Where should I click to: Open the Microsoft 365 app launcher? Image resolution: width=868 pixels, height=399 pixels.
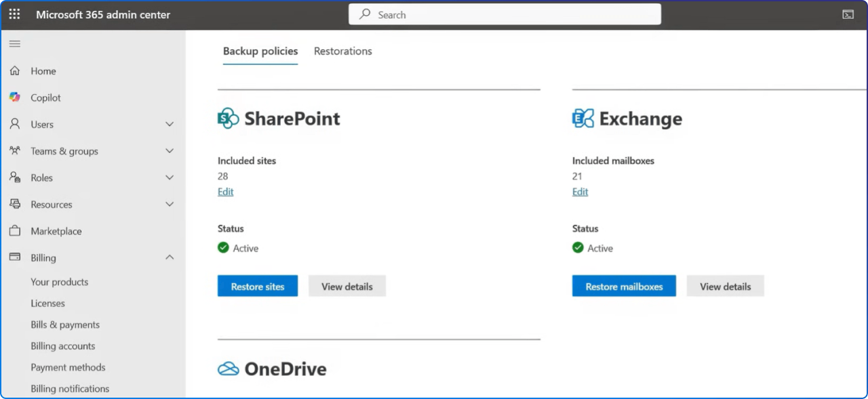[x=14, y=14]
